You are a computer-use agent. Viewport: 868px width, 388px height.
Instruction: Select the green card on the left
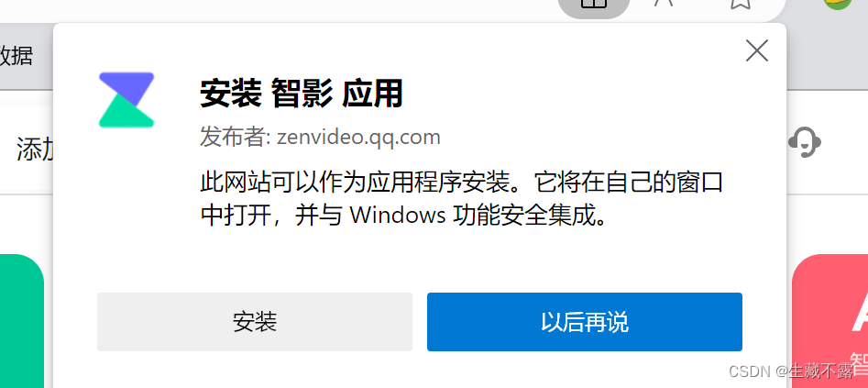point(22,321)
